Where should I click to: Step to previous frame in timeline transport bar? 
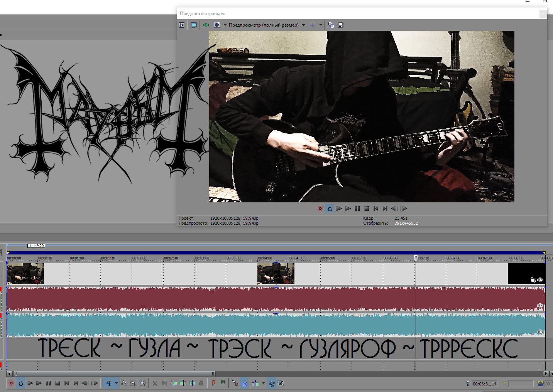tap(85, 383)
